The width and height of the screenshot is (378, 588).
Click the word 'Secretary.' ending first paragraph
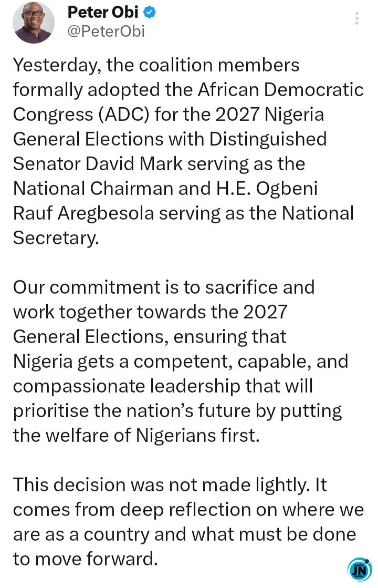pos(56,238)
